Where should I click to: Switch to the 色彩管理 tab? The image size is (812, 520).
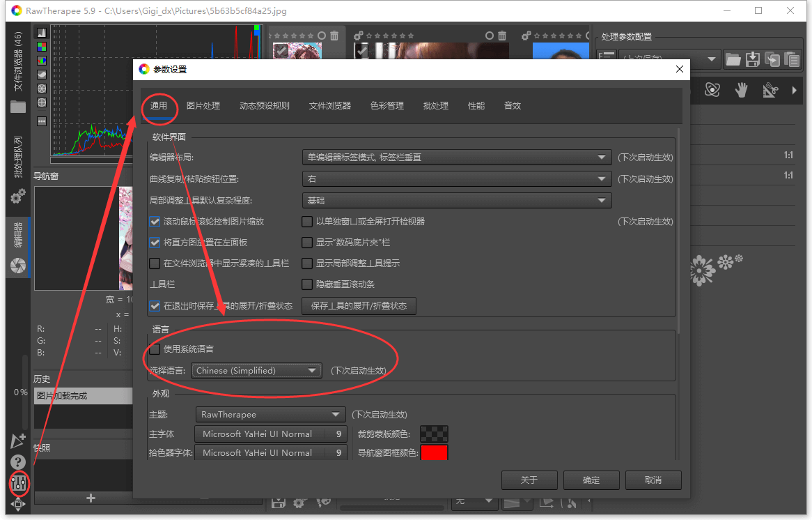tap(387, 106)
